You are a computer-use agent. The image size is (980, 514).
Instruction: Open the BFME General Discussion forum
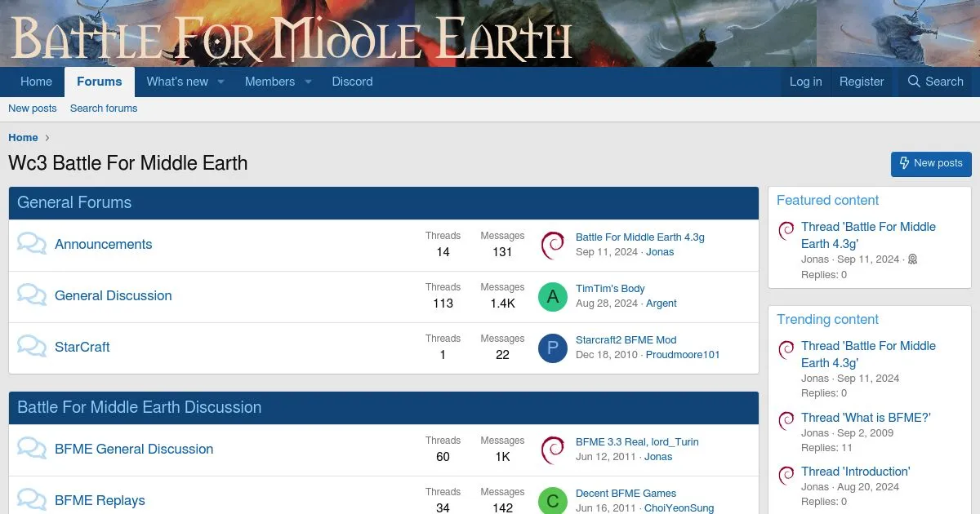tap(134, 450)
